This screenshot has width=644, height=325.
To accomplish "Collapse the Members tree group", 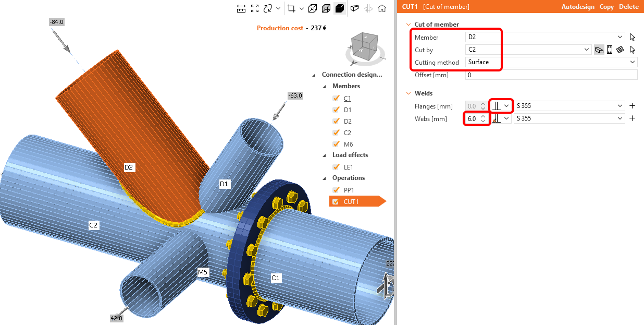I will [x=325, y=86].
